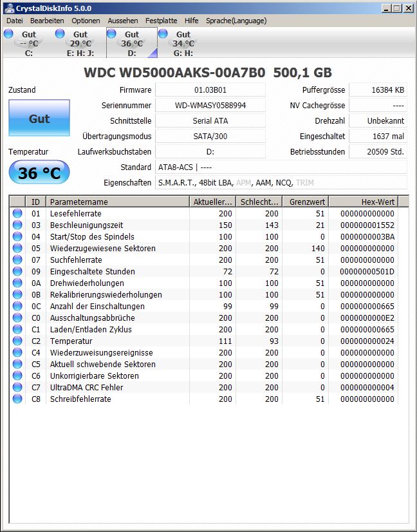This screenshot has height=532, width=417.
Task: Click the CrystalDiskInfo title bar app icon
Action: (9, 8)
